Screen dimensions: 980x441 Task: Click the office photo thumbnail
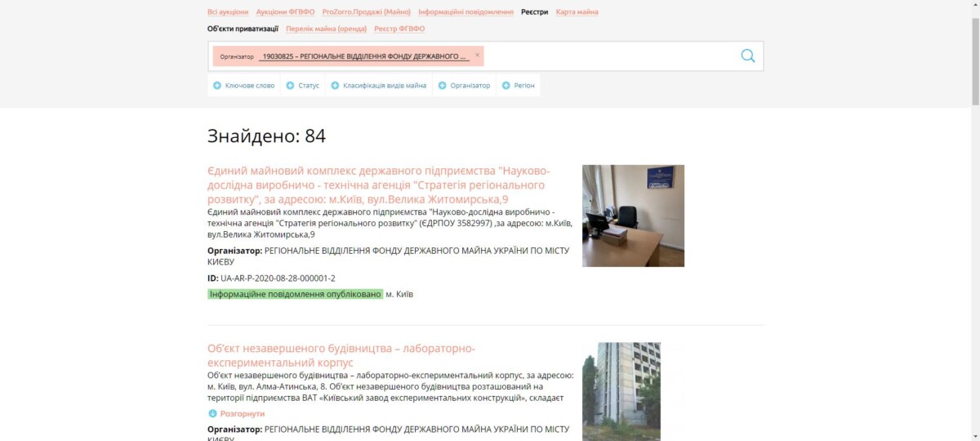pos(633,216)
